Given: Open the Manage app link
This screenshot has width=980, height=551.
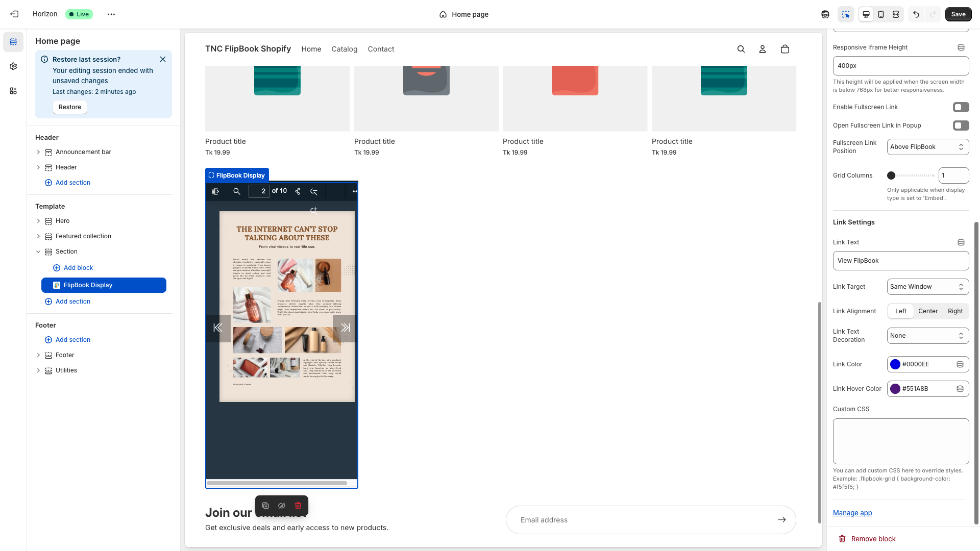Looking at the screenshot, I should pyautogui.click(x=852, y=513).
